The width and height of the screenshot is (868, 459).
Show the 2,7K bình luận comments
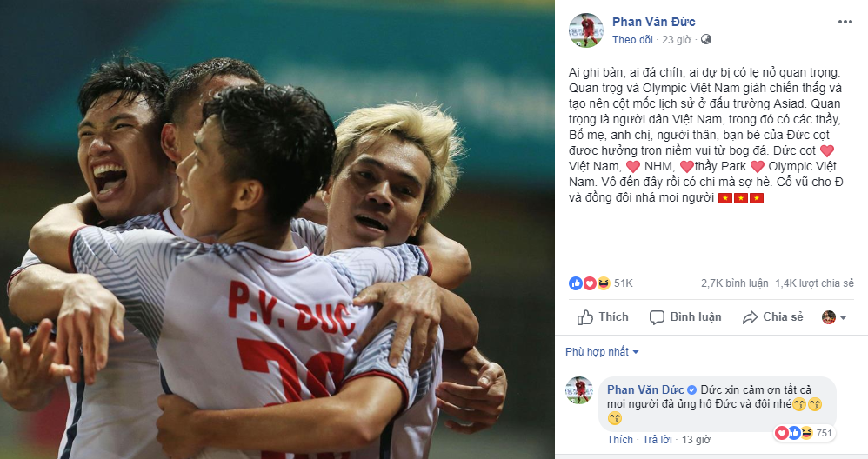[x=735, y=283]
